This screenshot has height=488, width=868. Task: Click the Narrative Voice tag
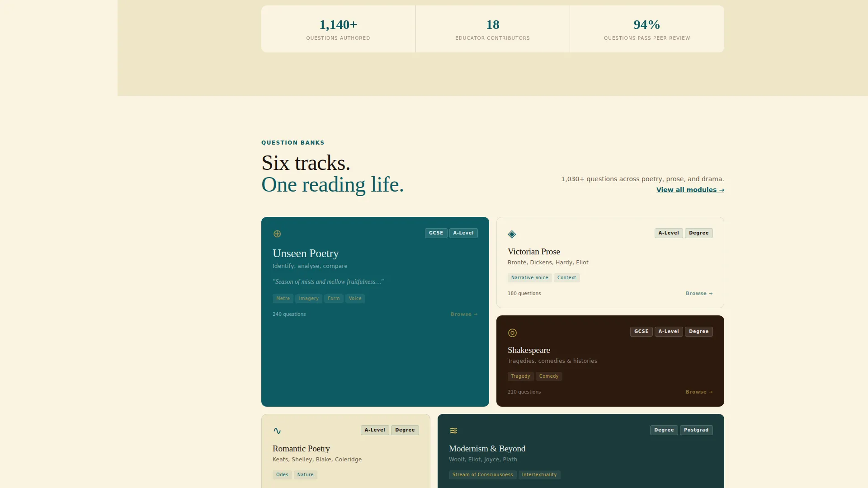coord(529,278)
